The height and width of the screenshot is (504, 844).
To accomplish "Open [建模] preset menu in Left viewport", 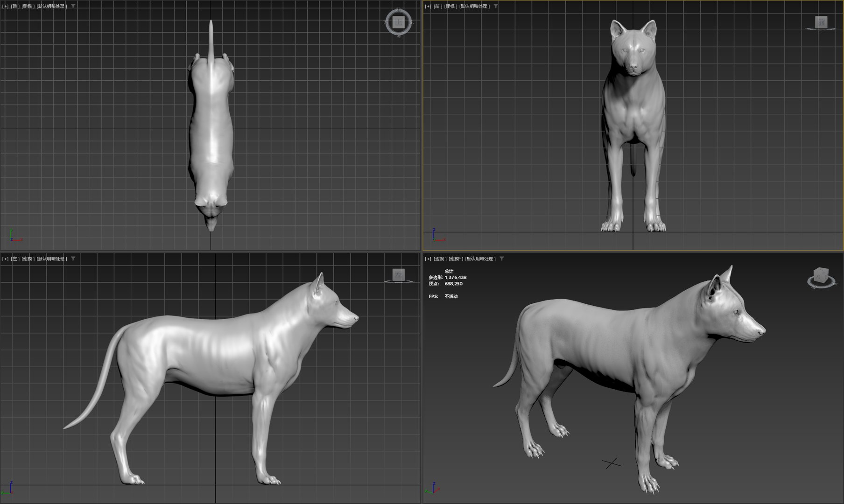I will tap(28, 259).
